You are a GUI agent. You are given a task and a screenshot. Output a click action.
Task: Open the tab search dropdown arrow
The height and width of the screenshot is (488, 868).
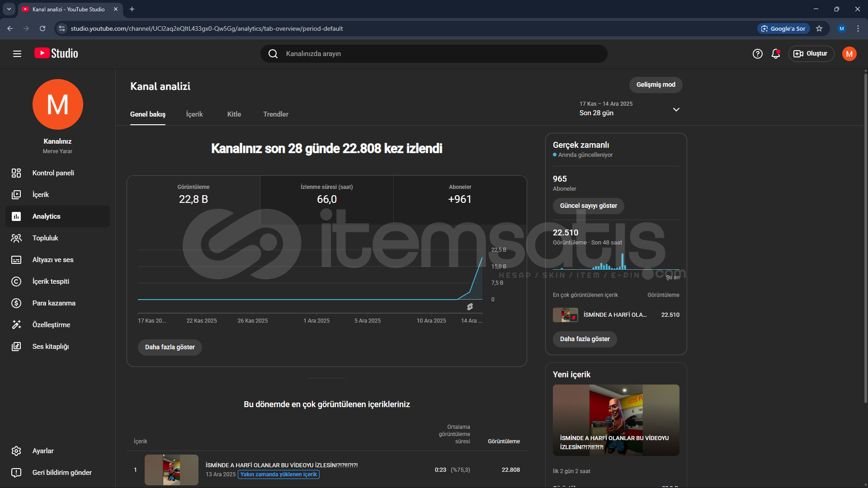pyautogui.click(x=9, y=9)
